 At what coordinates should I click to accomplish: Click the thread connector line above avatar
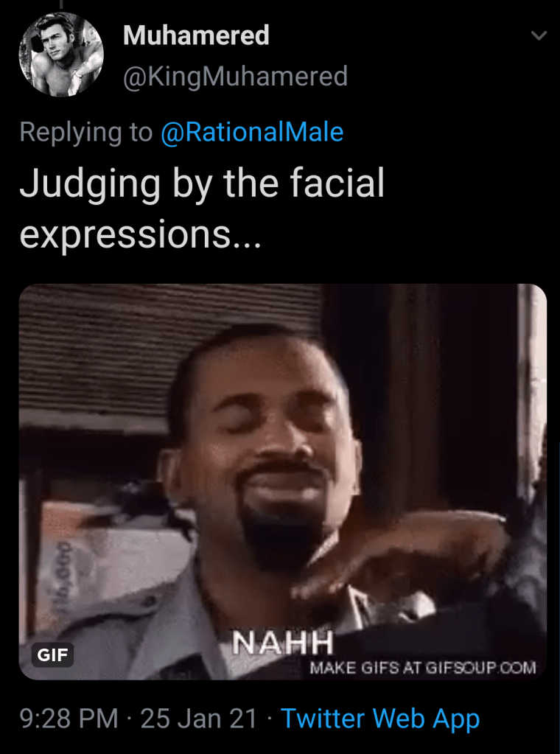(x=61, y=4)
